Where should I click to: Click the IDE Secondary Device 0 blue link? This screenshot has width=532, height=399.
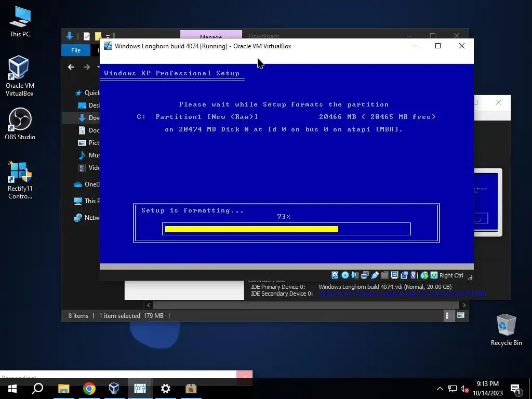[402, 294]
